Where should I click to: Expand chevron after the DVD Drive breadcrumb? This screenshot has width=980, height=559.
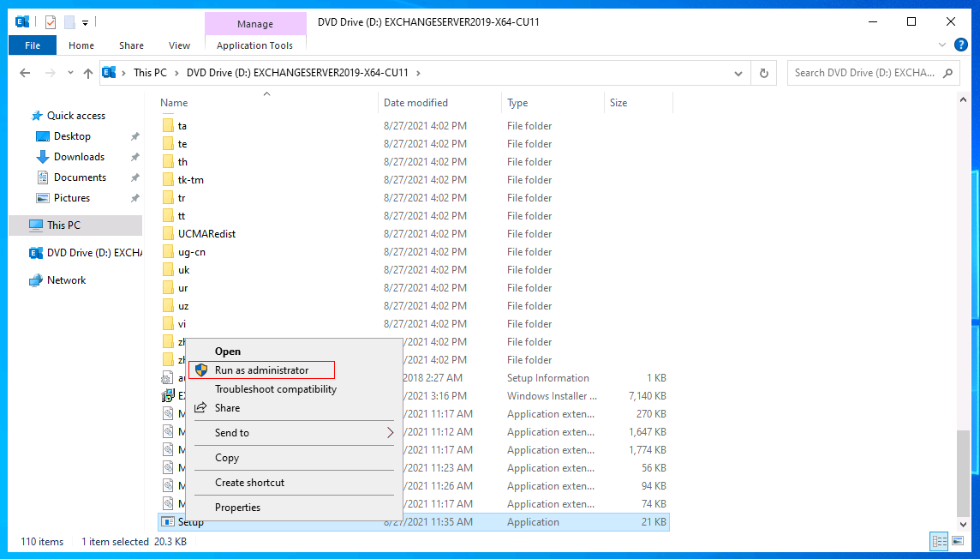[x=418, y=73]
